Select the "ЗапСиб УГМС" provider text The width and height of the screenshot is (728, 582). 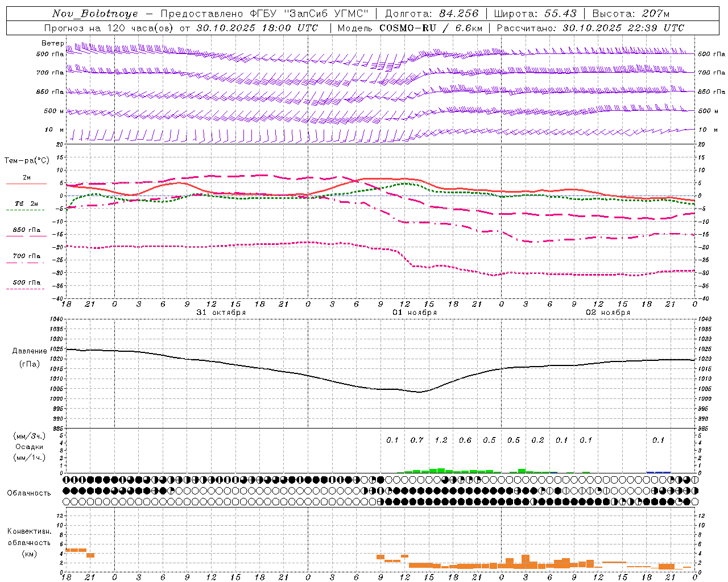pos(326,14)
